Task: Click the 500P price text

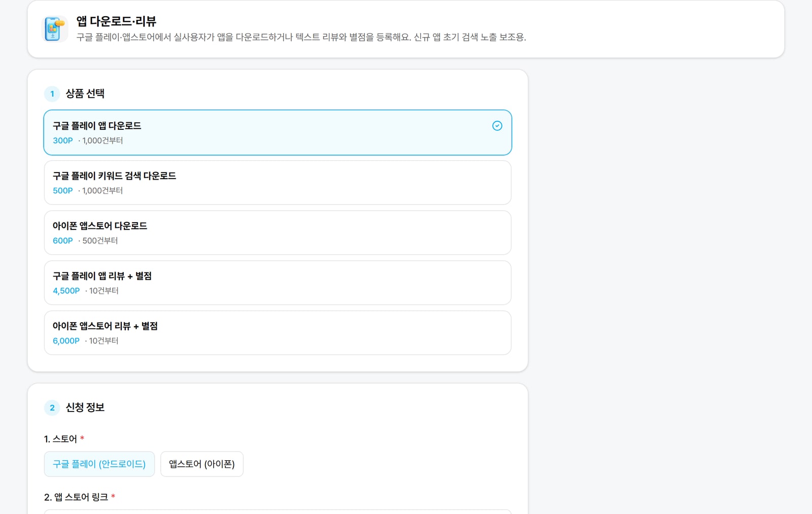Action: pos(63,191)
